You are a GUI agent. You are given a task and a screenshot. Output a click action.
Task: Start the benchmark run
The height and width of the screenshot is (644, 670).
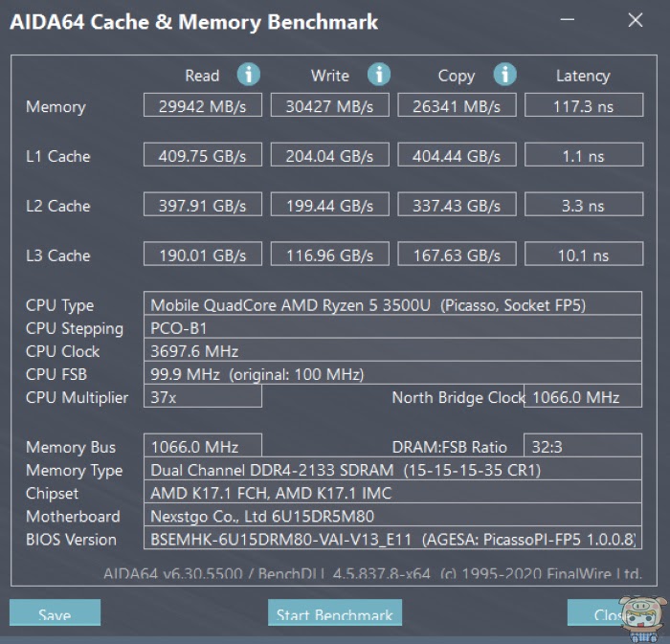335,612
